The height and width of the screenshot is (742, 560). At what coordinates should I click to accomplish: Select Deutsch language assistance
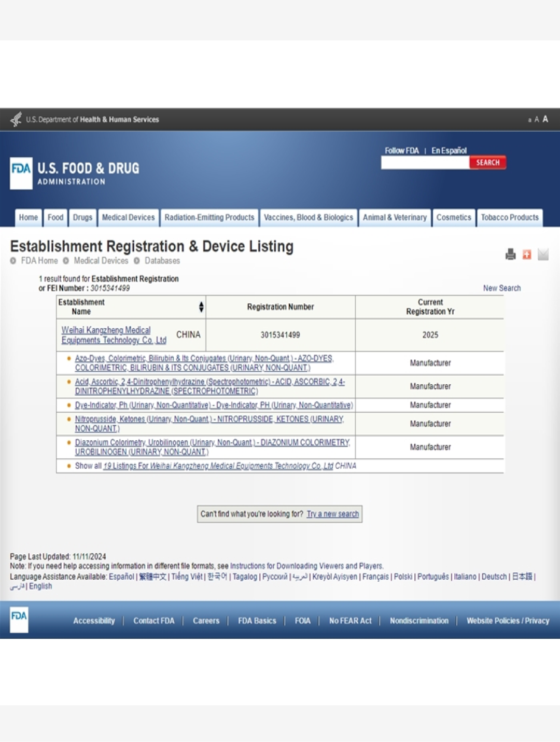tap(494, 577)
